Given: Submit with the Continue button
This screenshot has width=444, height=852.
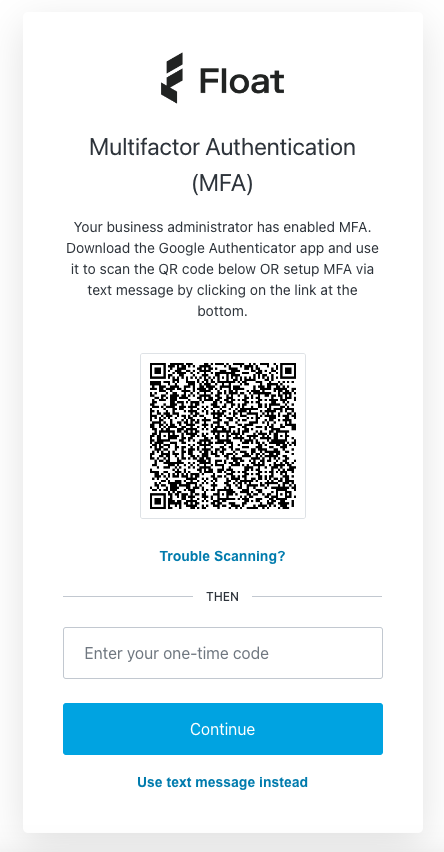Looking at the screenshot, I should click(x=223, y=729).
